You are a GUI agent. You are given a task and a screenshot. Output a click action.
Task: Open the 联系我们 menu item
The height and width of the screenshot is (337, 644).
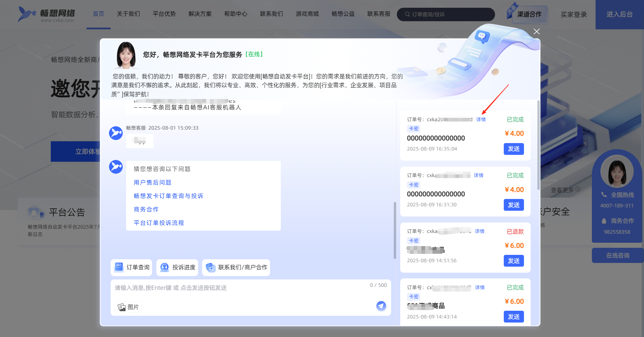tap(272, 14)
